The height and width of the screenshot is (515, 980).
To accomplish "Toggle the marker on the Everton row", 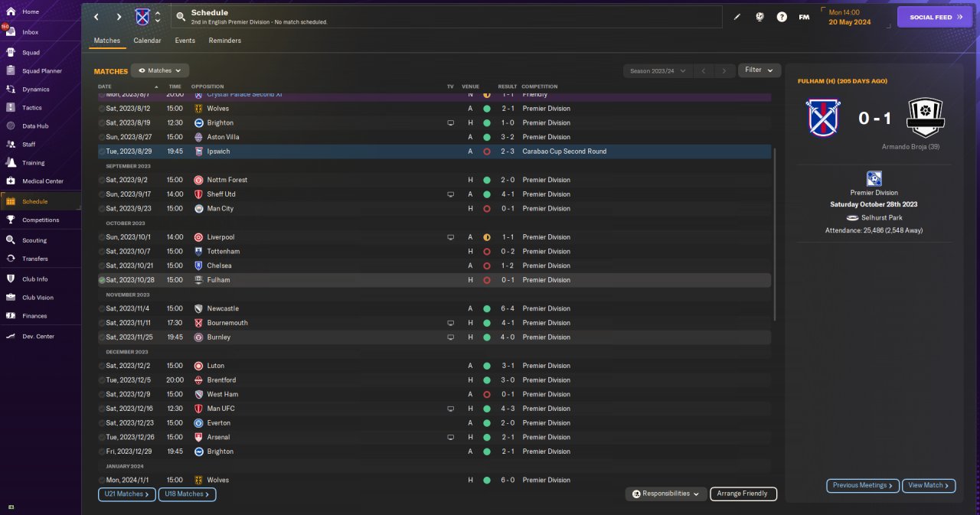I will click(102, 422).
